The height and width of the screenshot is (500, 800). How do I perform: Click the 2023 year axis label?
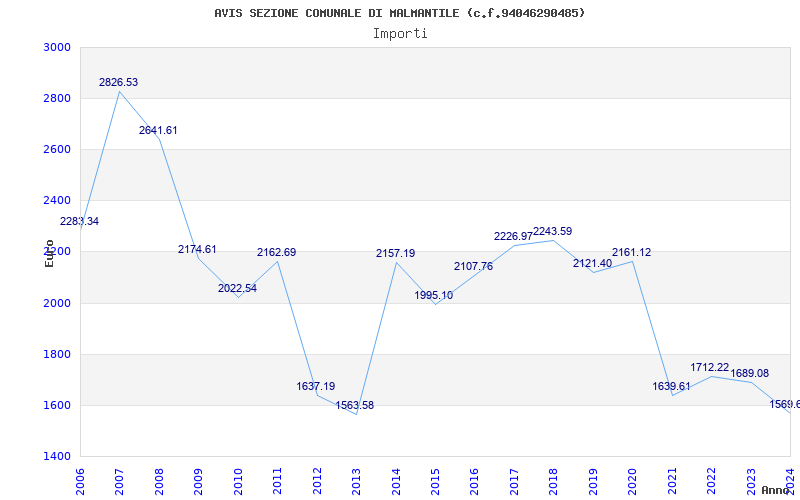tap(752, 482)
